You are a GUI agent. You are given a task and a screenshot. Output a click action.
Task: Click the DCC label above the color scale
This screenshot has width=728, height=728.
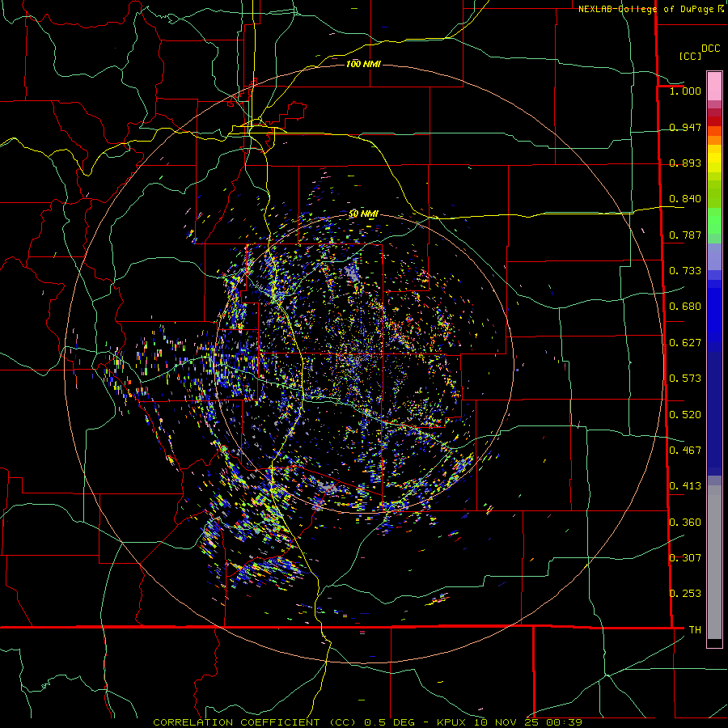tap(710, 49)
